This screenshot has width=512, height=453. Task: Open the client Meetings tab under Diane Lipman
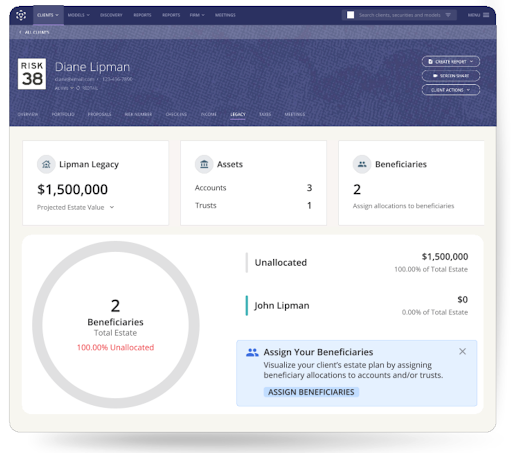[x=295, y=114]
